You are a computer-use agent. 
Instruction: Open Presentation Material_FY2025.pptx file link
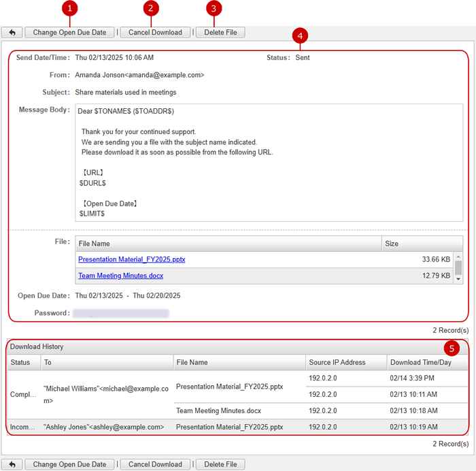click(132, 259)
